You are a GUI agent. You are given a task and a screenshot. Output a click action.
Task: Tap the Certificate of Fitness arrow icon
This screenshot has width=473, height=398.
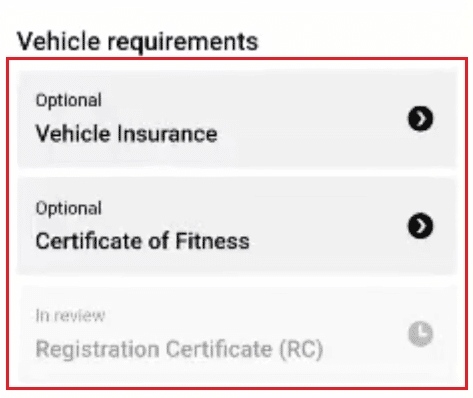tap(420, 226)
